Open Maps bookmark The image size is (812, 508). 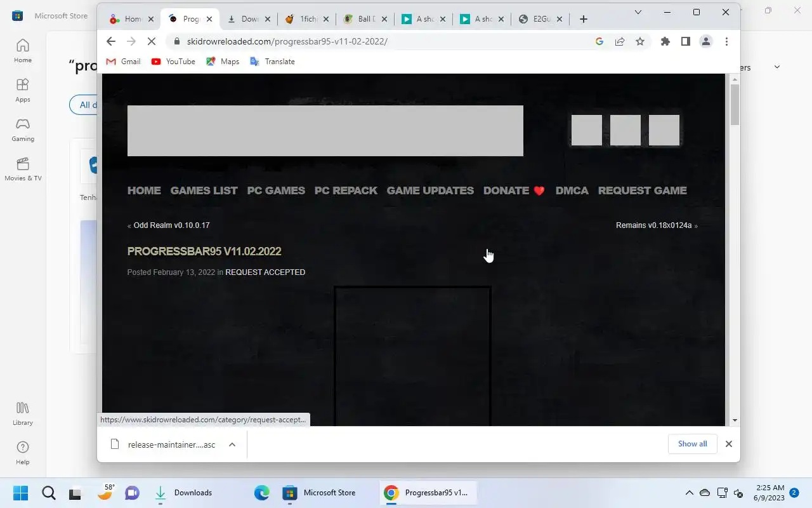pyautogui.click(x=223, y=62)
